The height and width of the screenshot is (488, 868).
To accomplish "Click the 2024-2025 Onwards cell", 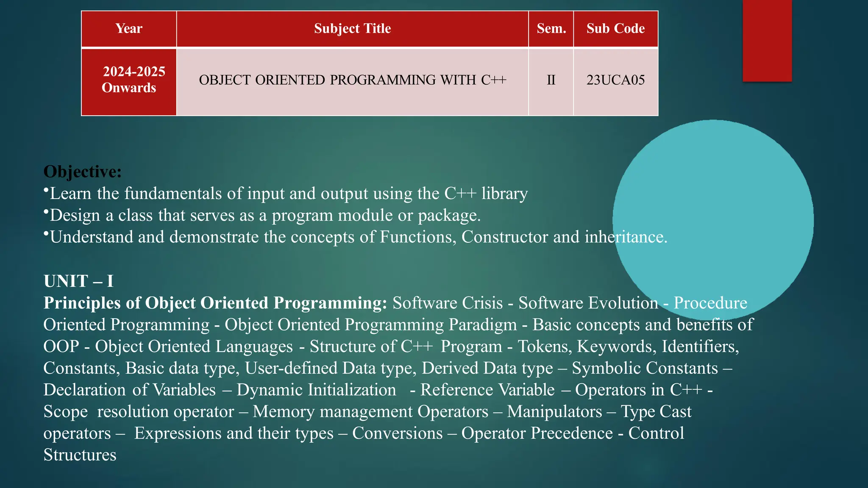I will 129,80.
